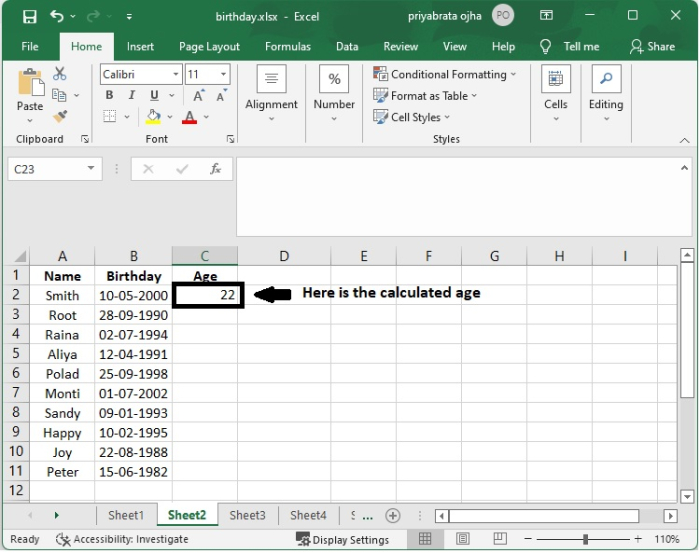Collapse the formula bar
Viewport: 700px width, 553px height.
(684, 168)
